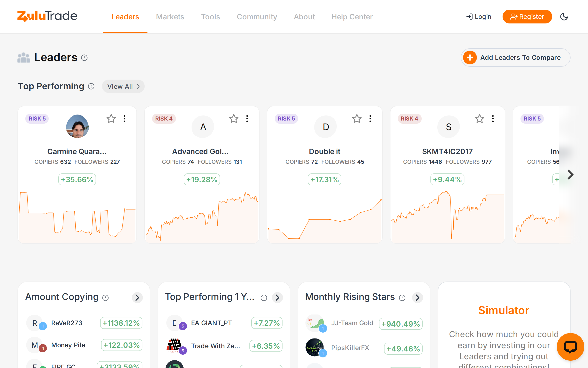Open the Markets menu
This screenshot has height=368, width=588.
tap(170, 17)
